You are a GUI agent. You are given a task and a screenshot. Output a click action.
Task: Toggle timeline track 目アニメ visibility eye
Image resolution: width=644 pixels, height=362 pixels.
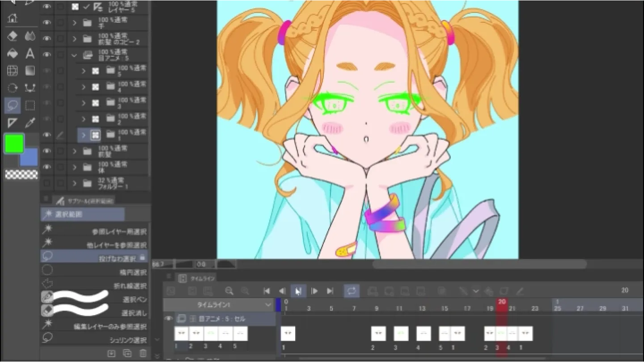pyautogui.click(x=169, y=319)
